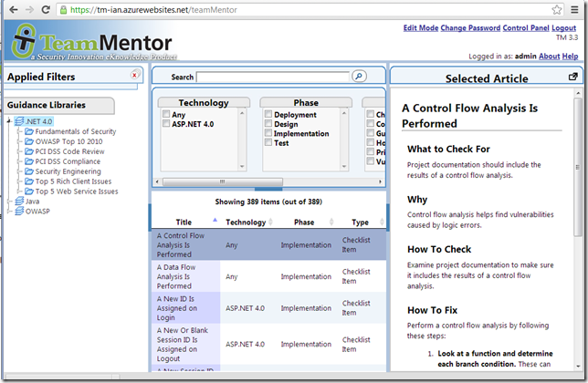Screen dimensions: 588x383
Task: Click into the Search text field
Action: [273, 78]
